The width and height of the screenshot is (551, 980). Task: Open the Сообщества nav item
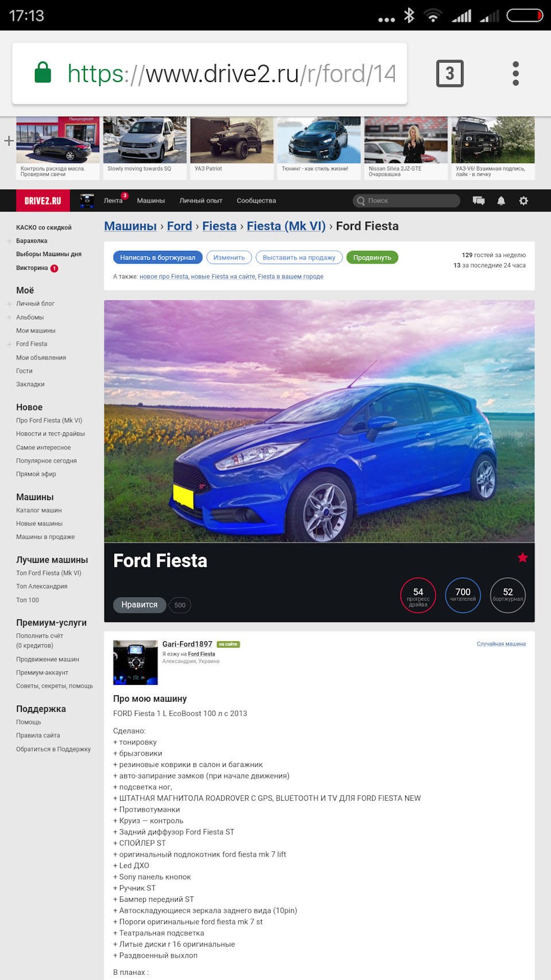(x=257, y=201)
